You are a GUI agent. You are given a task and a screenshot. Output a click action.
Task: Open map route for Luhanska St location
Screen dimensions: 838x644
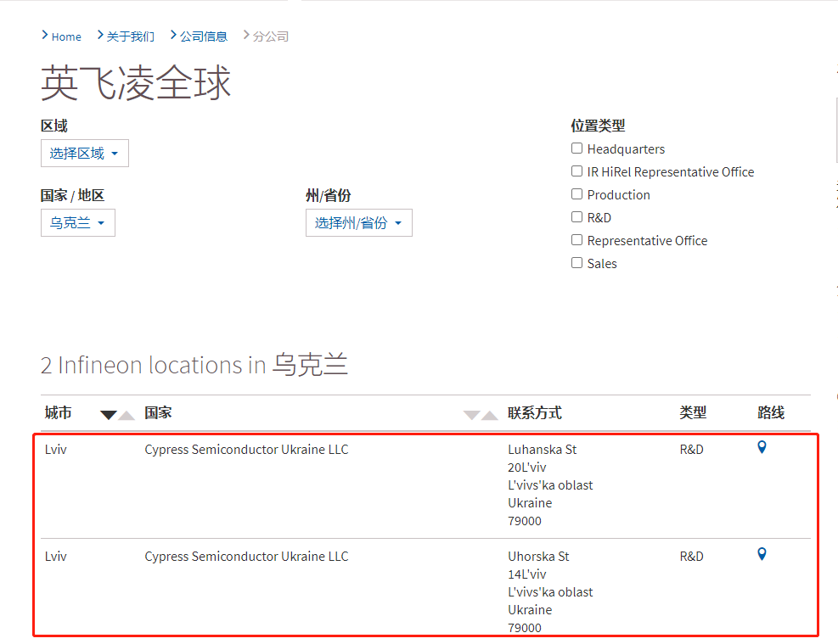[x=762, y=447]
